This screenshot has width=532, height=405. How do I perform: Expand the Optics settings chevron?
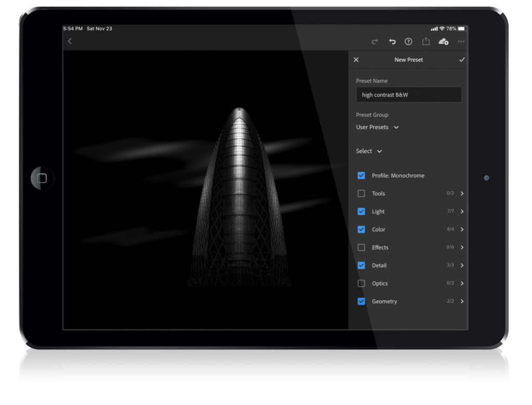pos(462,283)
